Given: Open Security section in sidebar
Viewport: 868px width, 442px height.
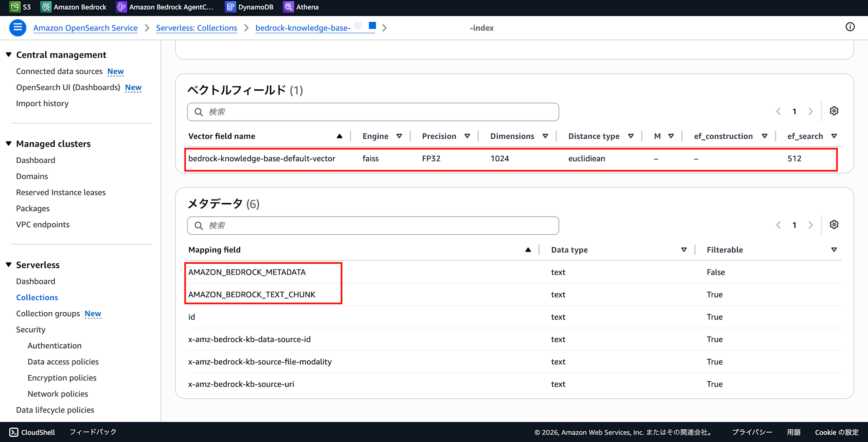Looking at the screenshot, I should tap(31, 329).
